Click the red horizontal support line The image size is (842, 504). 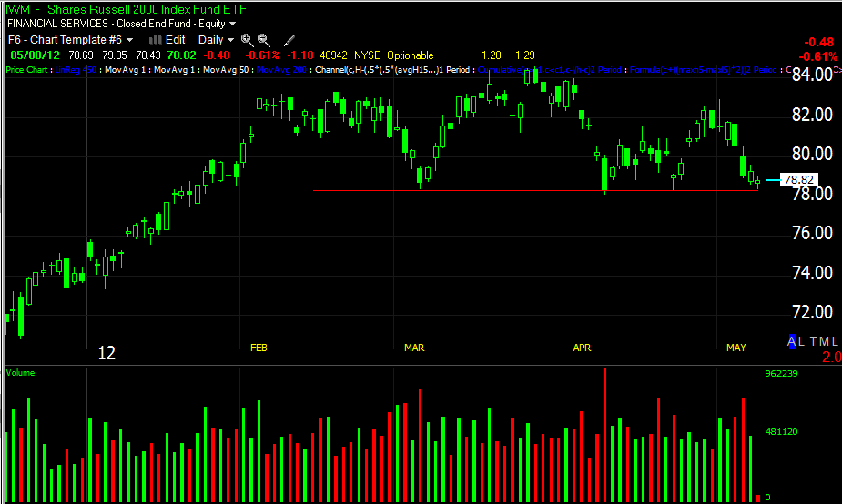pyautogui.click(x=535, y=190)
